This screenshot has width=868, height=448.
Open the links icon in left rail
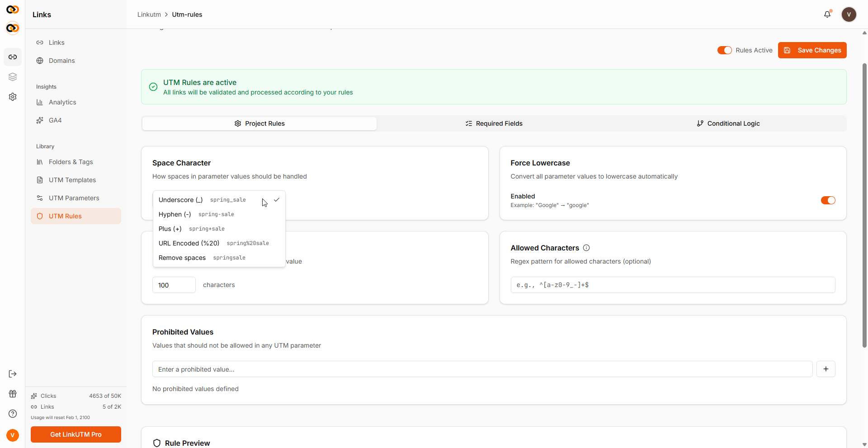point(13,57)
